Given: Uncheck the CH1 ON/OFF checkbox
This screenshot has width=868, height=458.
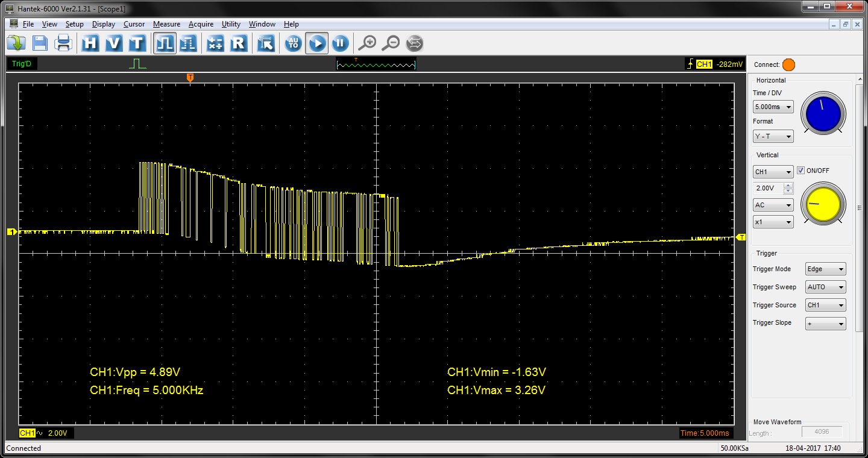Looking at the screenshot, I should (x=800, y=171).
